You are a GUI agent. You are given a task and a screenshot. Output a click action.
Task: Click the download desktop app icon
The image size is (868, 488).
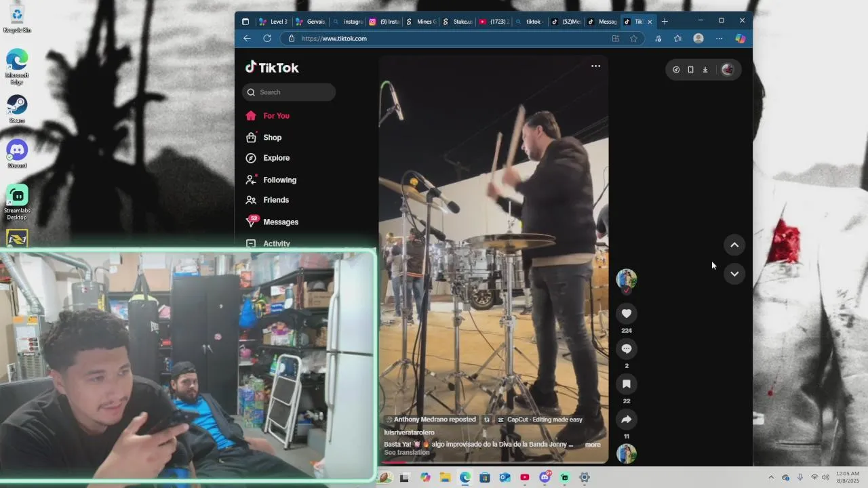point(705,69)
